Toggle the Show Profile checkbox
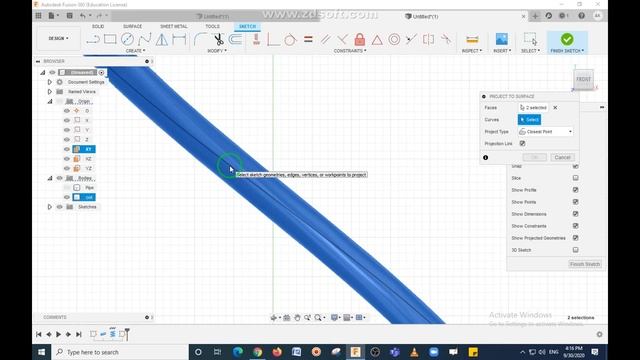The width and height of the screenshot is (640, 360). coord(575,190)
